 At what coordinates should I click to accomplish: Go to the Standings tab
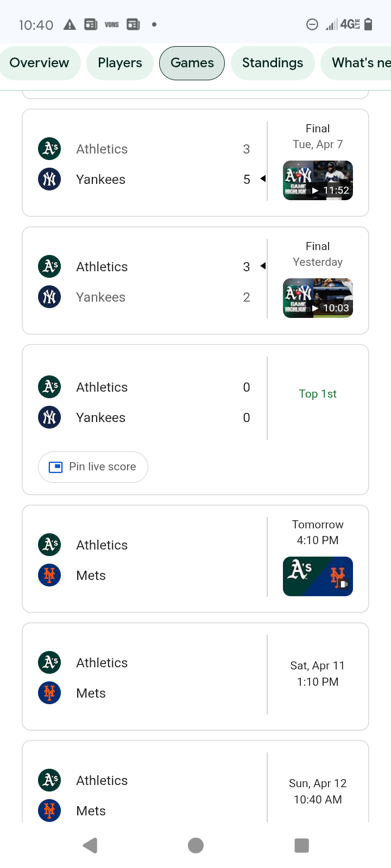point(272,63)
